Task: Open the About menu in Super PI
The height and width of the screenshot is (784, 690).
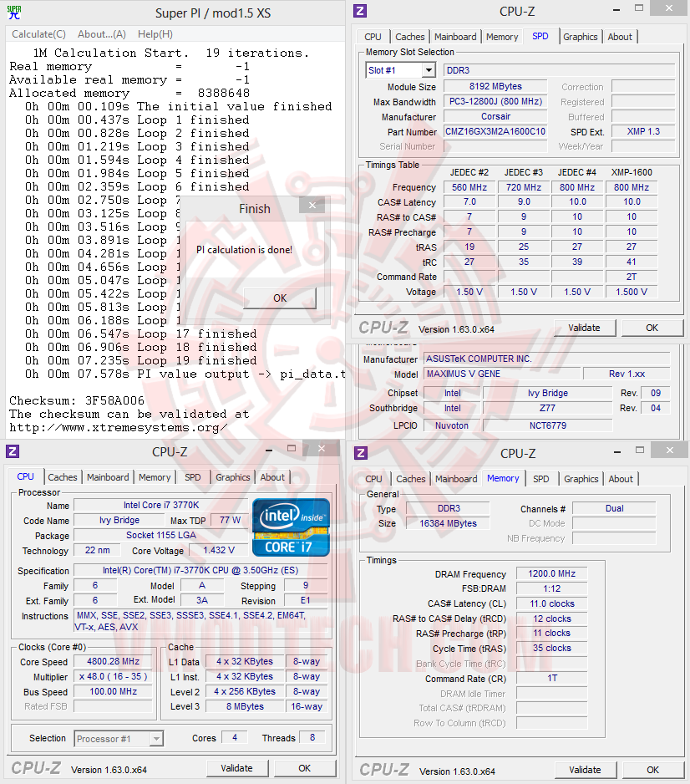Action: pos(101,34)
